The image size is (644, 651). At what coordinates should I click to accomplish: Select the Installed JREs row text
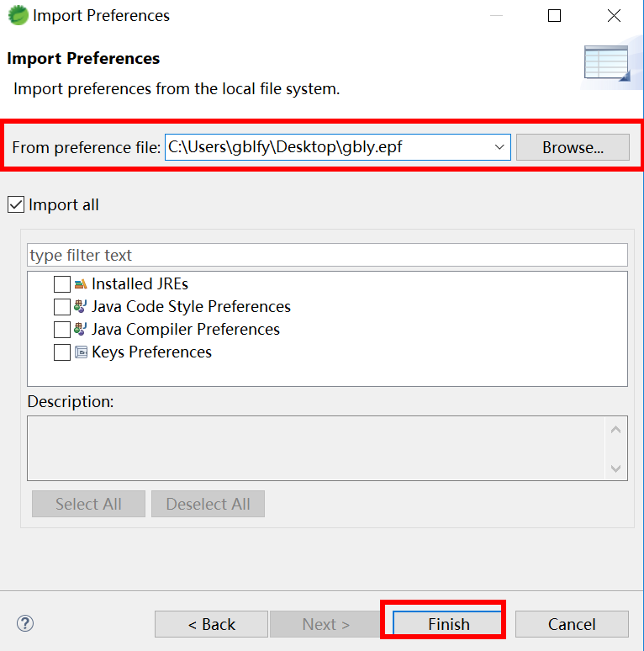(140, 284)
